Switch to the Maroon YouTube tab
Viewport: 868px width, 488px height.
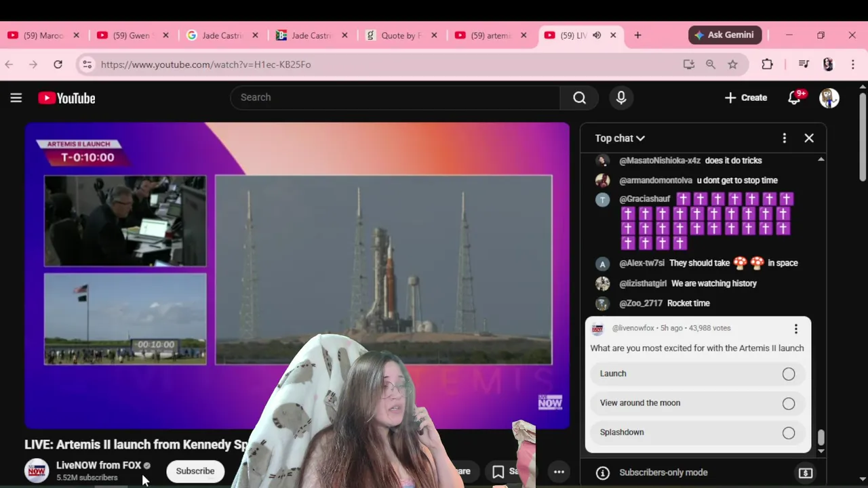click(x=43, y=35)
